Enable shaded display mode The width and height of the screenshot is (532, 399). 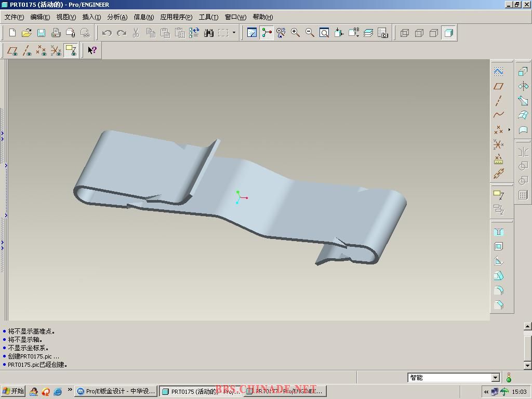pos(448,33)
